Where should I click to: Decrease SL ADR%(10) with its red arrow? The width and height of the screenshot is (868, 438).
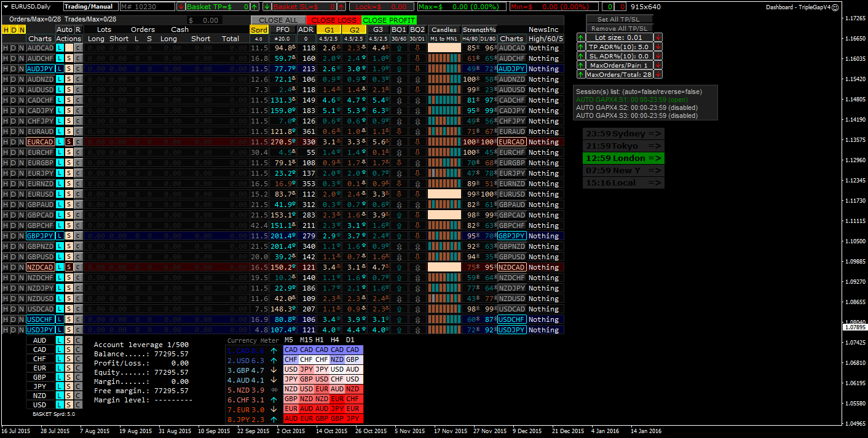(658, 56)
